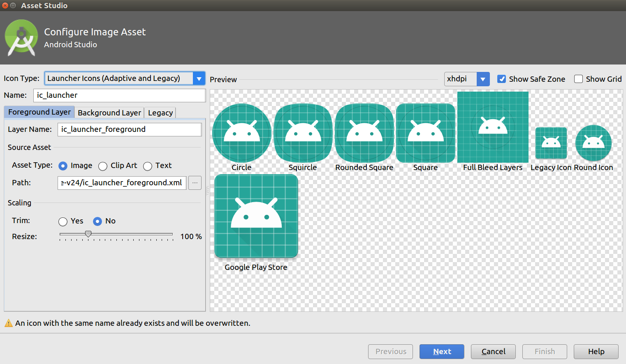This screenshot has height=364, width=626.
Task: Enable Show Grid checkbox
Action: tap(578, 79)
